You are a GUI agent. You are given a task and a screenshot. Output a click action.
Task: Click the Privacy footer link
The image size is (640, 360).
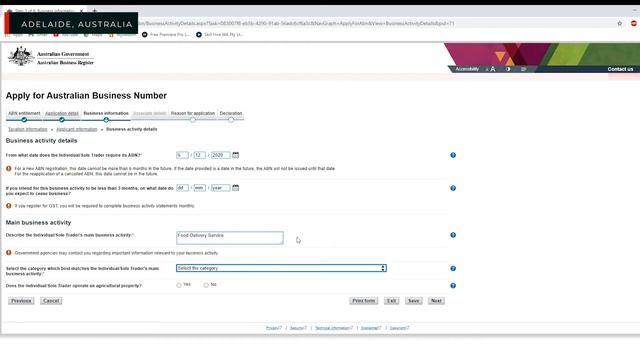coord(273,328)
